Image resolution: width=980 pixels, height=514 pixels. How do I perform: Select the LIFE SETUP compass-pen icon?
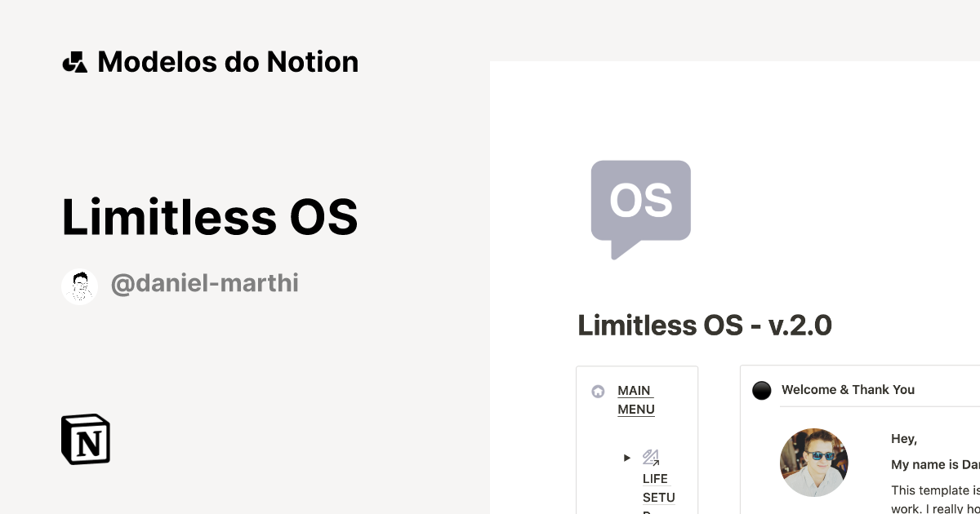(x=653, y=457)
